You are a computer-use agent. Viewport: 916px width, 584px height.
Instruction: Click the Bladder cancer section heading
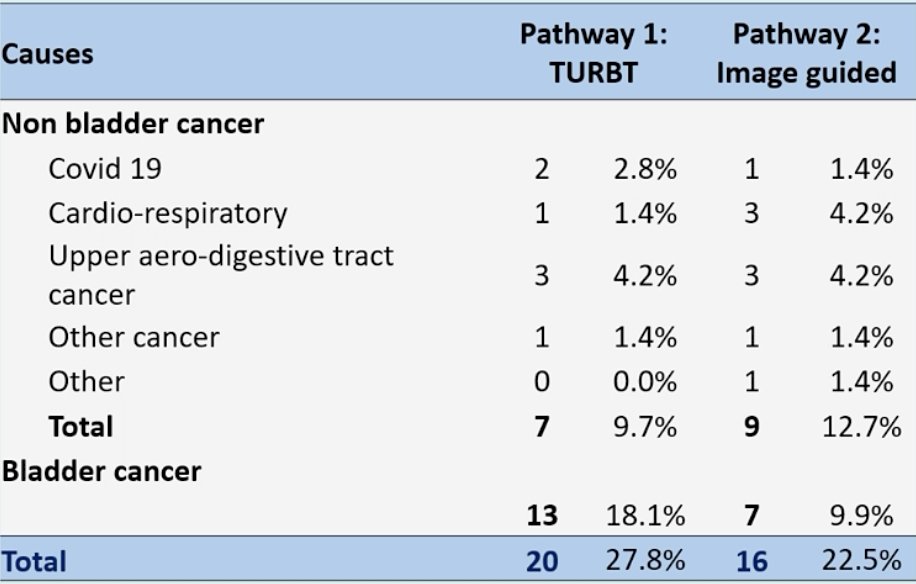point(102,471)
